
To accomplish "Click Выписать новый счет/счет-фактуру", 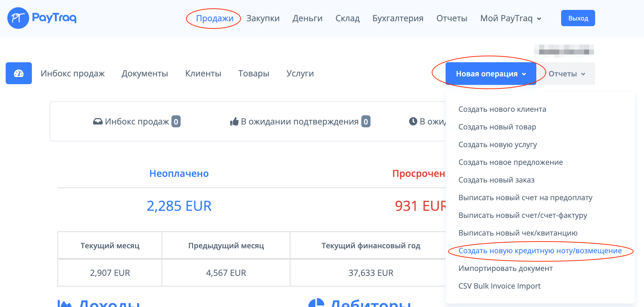I will 522,215.
